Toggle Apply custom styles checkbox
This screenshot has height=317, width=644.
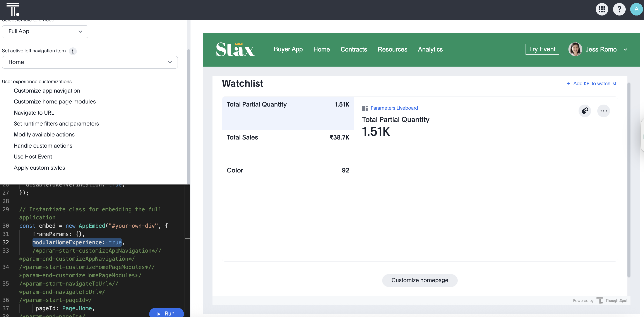point(6,168)
